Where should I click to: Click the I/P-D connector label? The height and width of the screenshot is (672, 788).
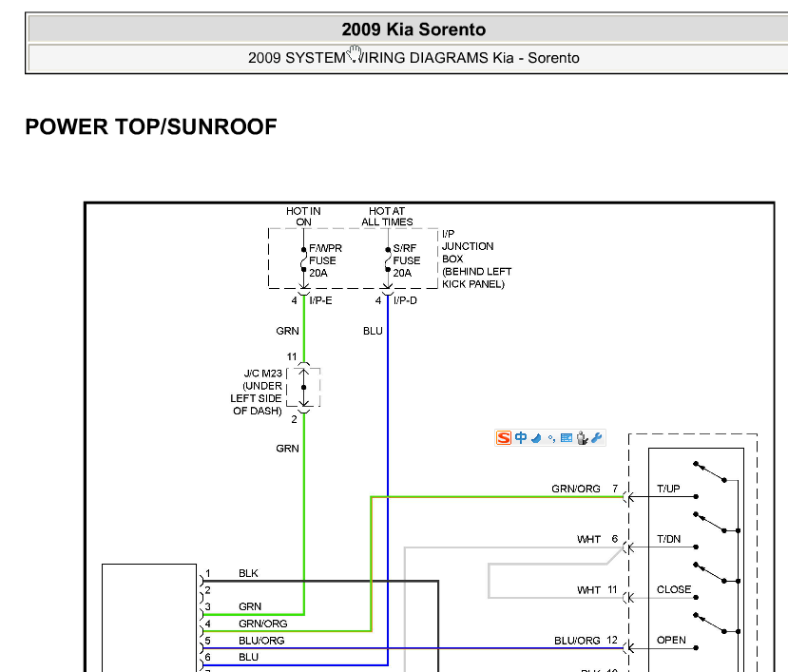pos(405,300)
